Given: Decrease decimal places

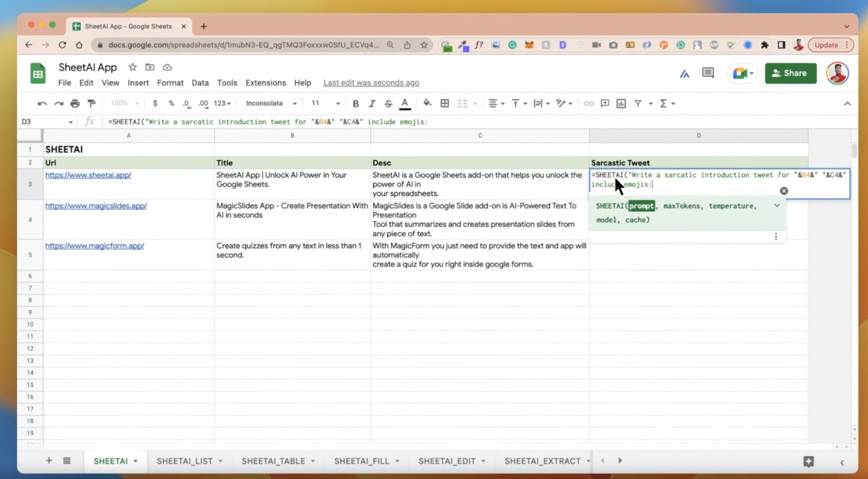Looking at the screenshot, I should (187, 103).
